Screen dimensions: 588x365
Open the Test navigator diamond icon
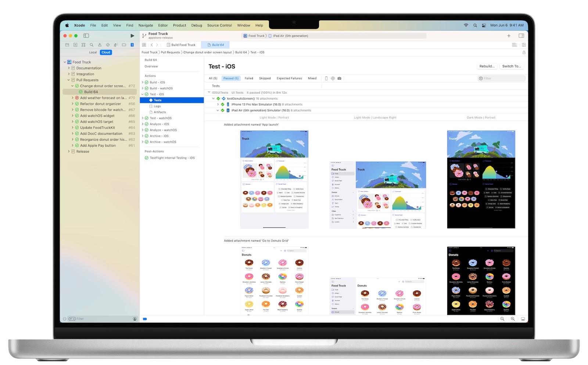pos(108,45)
